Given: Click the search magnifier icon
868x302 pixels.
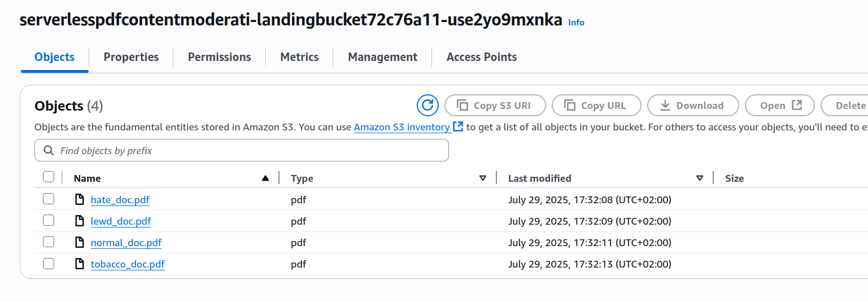Looking at the screenshot, I should [49, 151].
